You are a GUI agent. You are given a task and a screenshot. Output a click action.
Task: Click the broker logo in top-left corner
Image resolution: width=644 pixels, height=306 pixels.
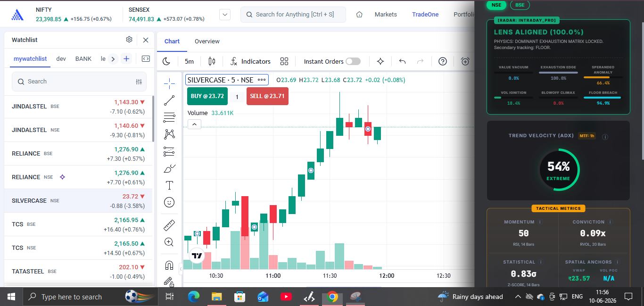[x=17, y=15]
